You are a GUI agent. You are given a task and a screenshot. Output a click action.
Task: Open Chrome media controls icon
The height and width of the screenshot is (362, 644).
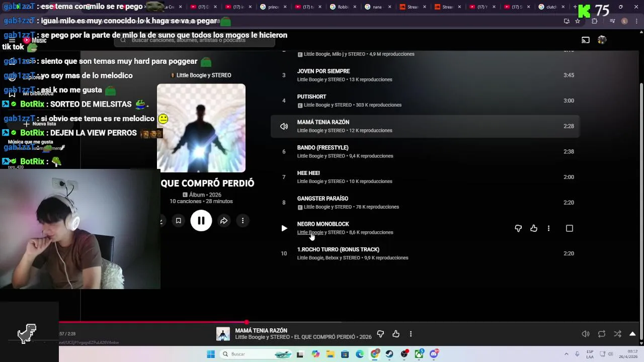pyautogui.click(x=612, y=21)
